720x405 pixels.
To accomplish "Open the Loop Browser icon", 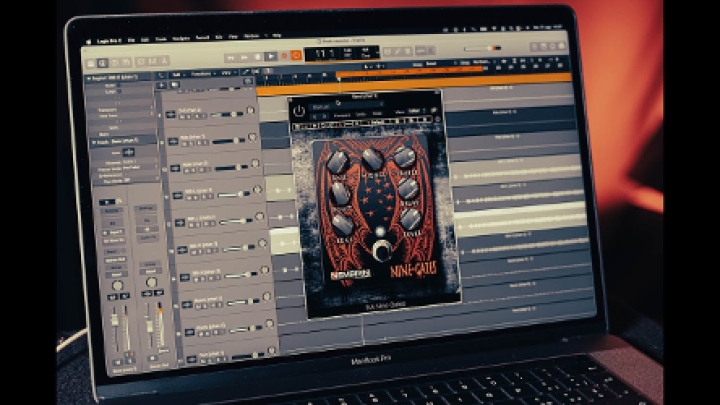I will click(553, 46).
